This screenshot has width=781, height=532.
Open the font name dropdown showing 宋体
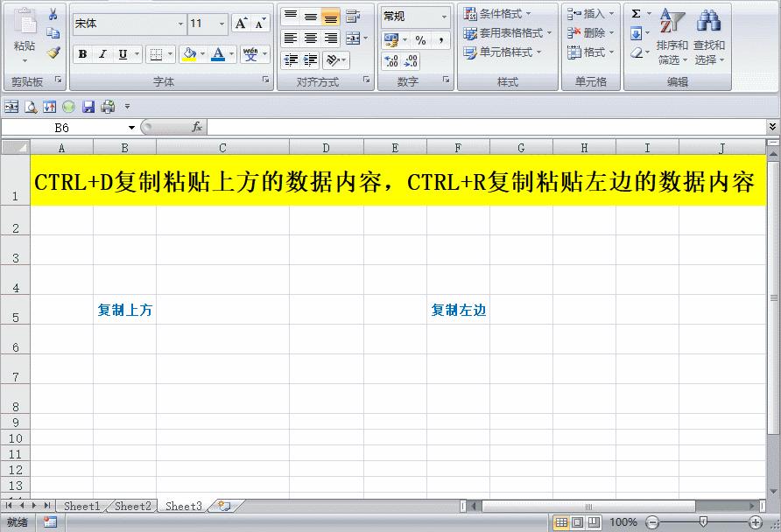click(181, 24)
